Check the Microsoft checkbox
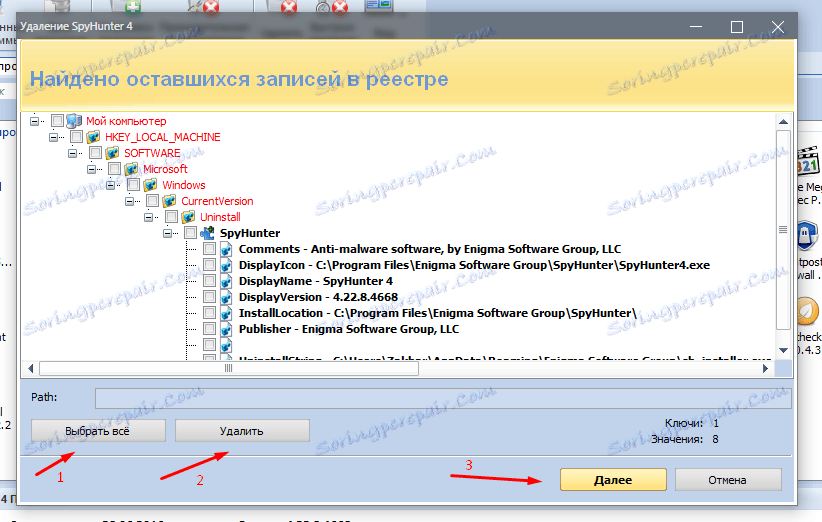The width and height of the screenshot is (822, 522). click(x=114, y=169)
